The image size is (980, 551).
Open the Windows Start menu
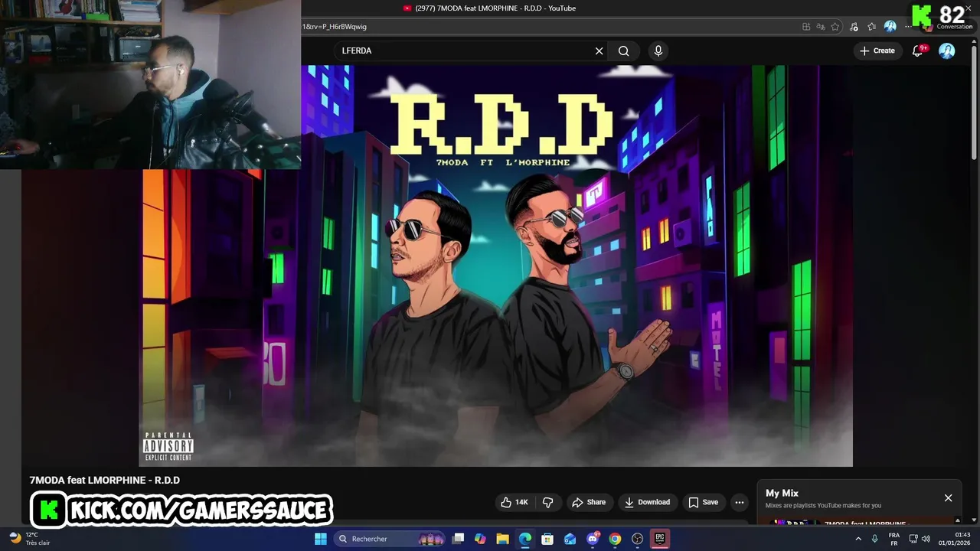(321, 539)
